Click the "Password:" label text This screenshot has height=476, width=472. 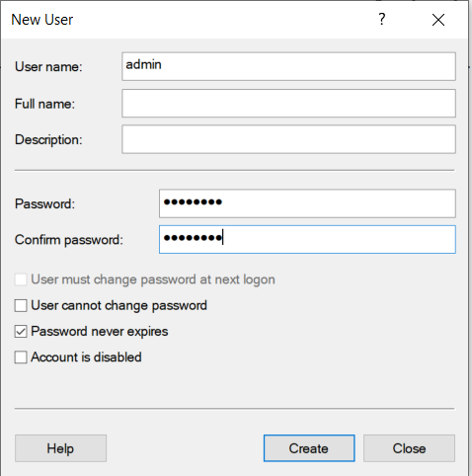(x=45, y=204)
